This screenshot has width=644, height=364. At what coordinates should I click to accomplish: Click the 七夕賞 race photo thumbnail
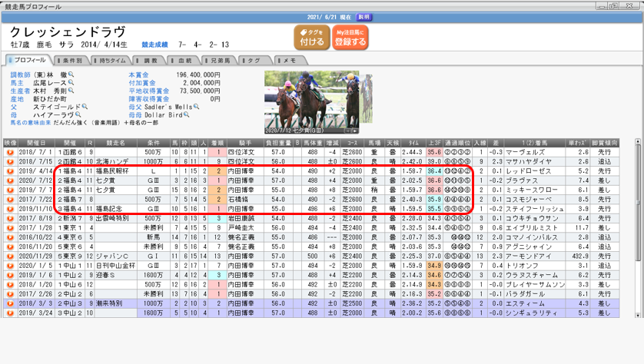click(311, 103)
